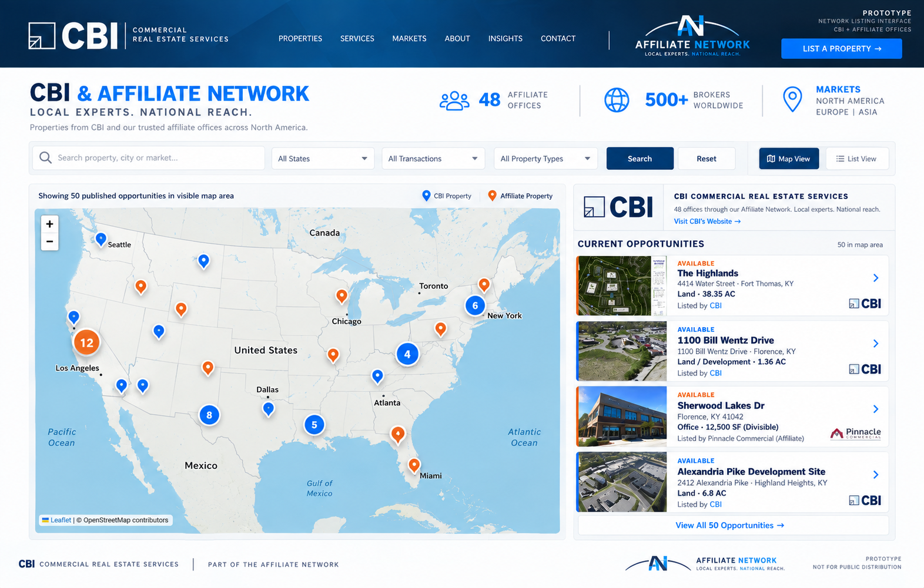Click the '1100 Bill Wentz Drive' listing title
The width and height of the screenshot is (924, 588).
pyautogui.click(x=725, y=340)
